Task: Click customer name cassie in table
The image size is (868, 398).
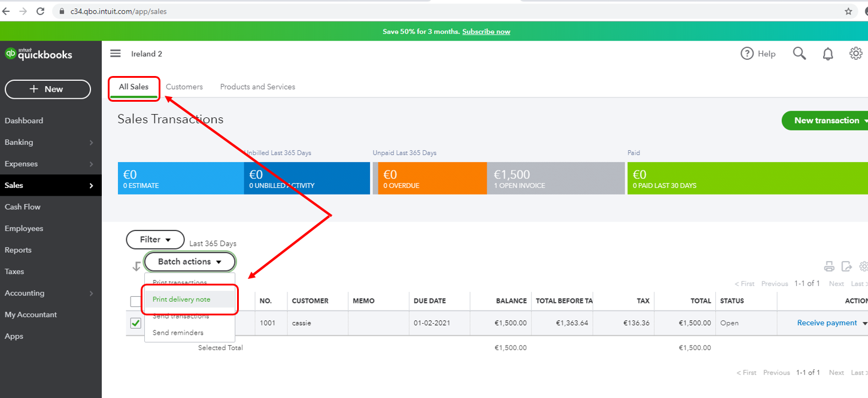Action: 302,323
